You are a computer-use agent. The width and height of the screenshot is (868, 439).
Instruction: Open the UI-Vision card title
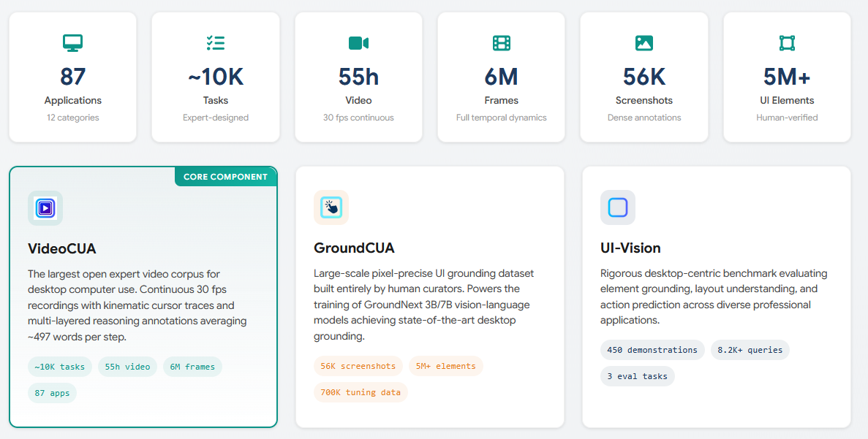(630, 248)
